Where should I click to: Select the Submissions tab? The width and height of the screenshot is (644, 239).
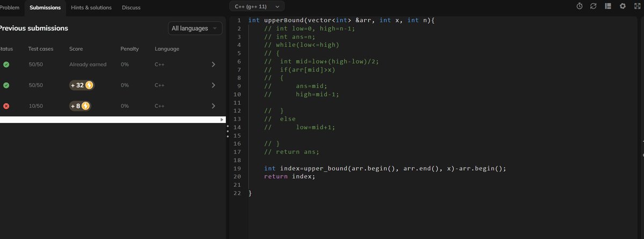pos(45,8)
